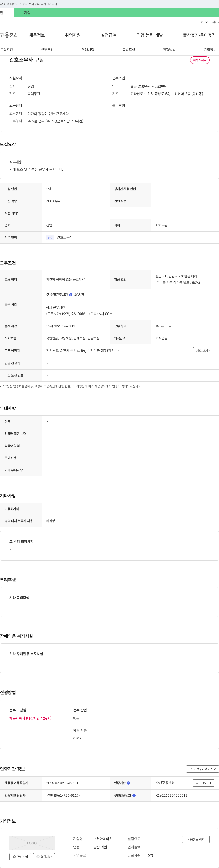Open the 직업 능력 개발 menu
The image size is (219, 868).
(150, 35)
